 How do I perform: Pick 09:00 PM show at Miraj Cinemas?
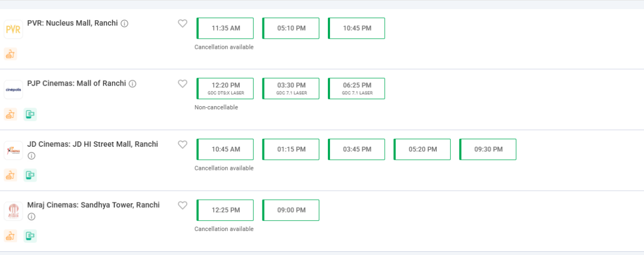click(x=291, y=210)
